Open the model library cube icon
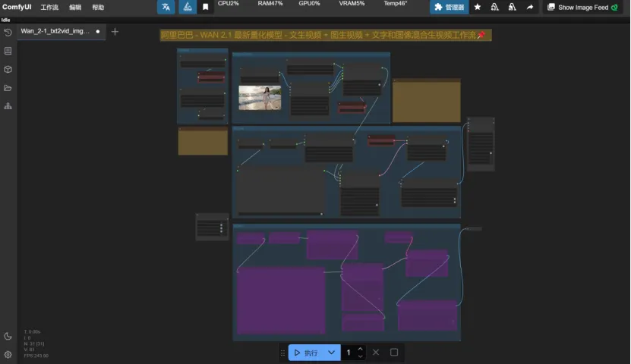Viewport: 631px width, 364px height. pos(8,69)
